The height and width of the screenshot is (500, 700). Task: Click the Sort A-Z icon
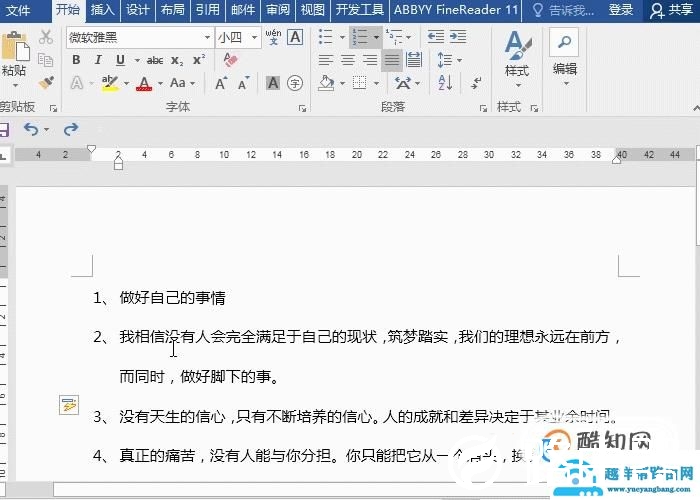coord(445,83)
